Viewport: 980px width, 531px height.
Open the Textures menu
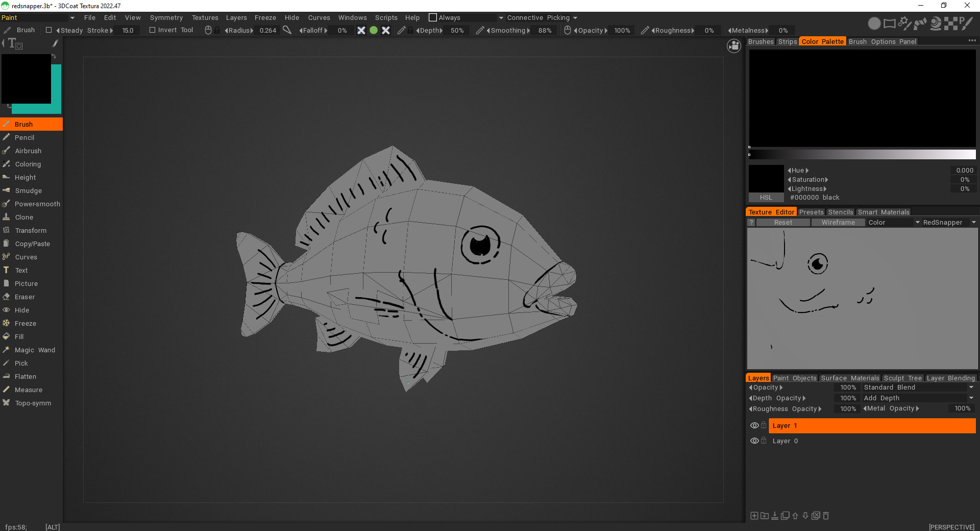tap(205, 17)
